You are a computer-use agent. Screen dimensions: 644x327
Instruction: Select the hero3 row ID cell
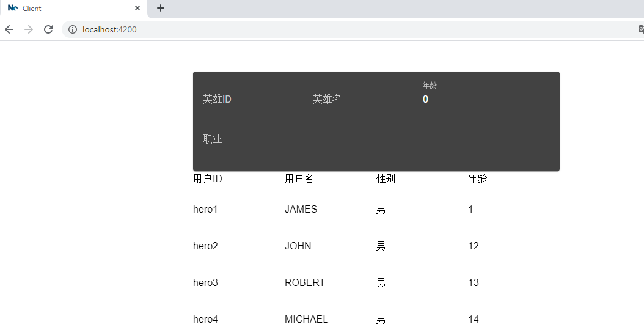[x=205, y=282]
